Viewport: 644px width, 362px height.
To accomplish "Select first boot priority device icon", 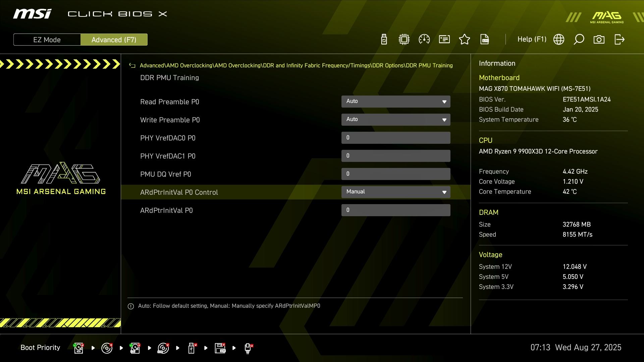I will pos(79,348).
